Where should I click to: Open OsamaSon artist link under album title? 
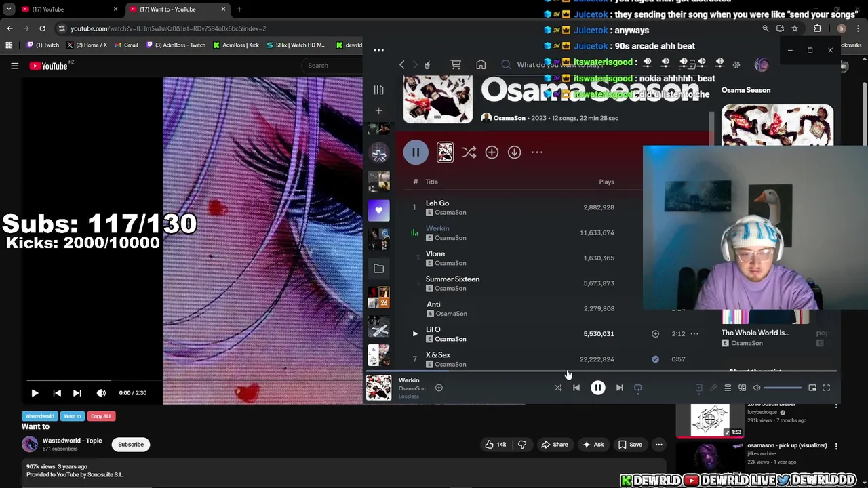pos(509,118)
